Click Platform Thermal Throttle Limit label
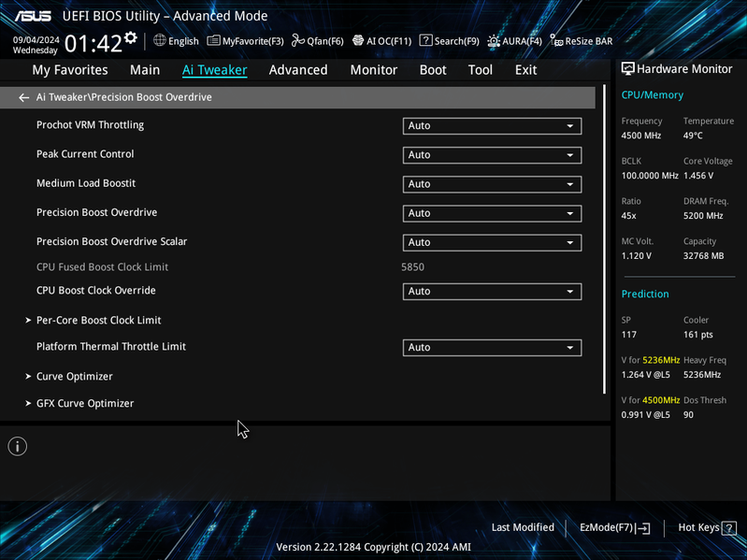The height and width of the screenshot is (560, 747). (x=111, y=347)
